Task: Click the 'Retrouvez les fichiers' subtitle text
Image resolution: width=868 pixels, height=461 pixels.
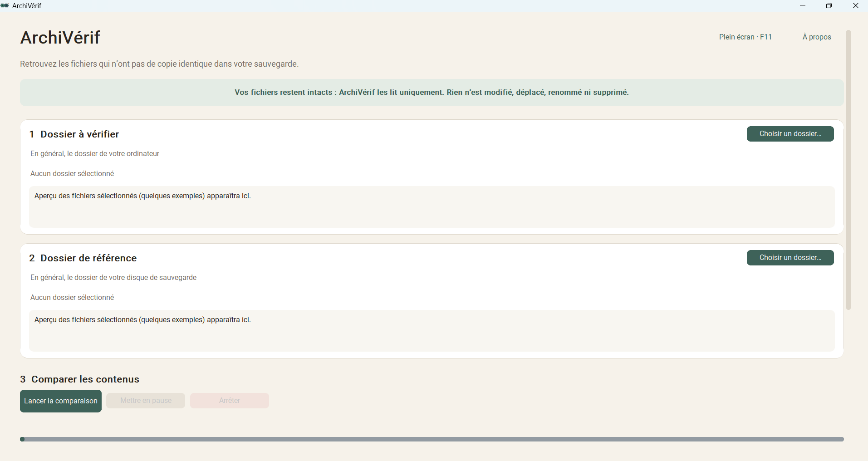Action: pos(159,64)
